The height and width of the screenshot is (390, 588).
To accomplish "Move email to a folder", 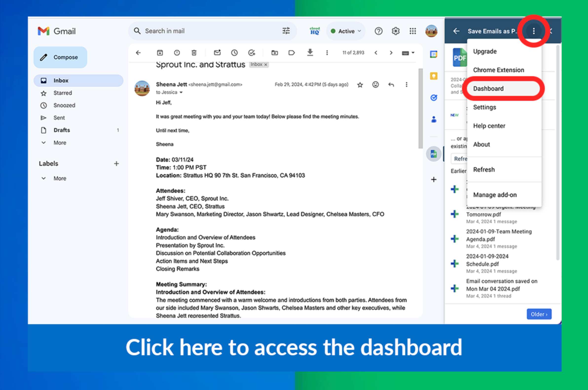I will pos(275,53).
